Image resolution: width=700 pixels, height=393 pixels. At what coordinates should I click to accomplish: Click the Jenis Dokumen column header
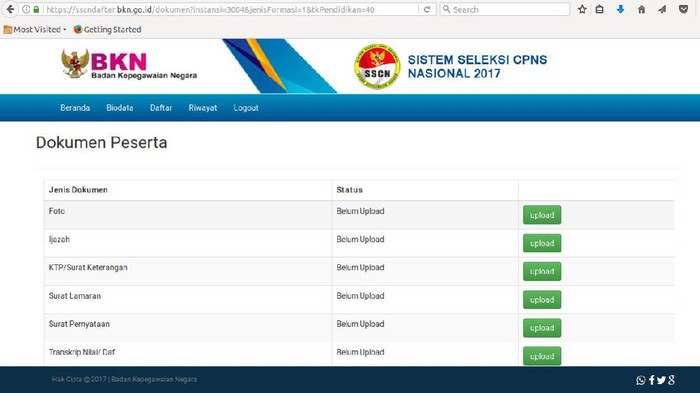pos(78,190)
